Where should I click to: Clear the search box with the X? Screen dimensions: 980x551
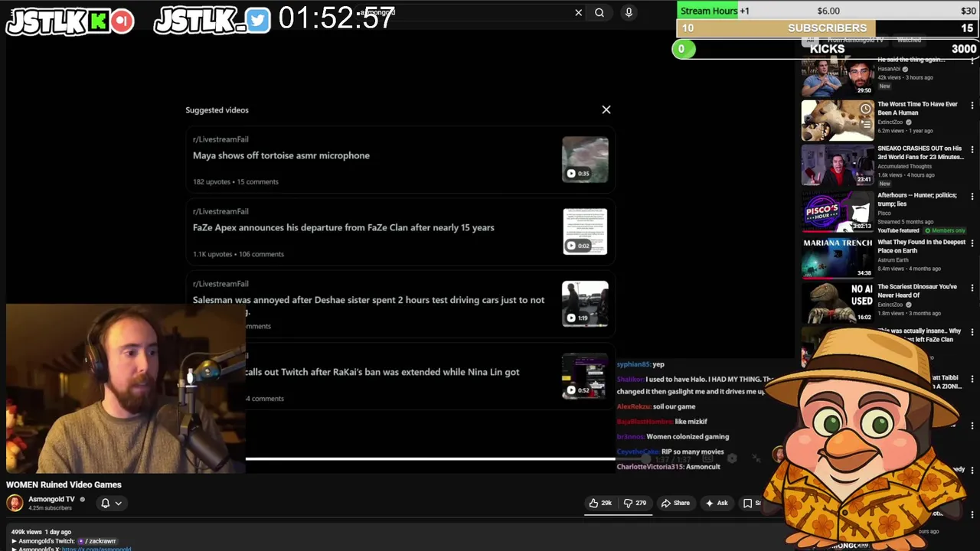(x=579, y=12)
